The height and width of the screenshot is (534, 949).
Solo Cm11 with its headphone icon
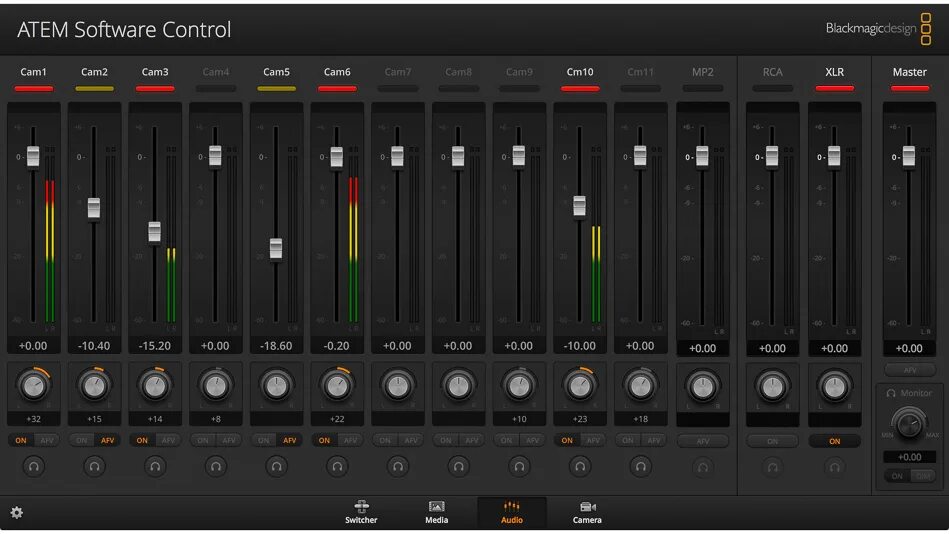coord(640,467)
